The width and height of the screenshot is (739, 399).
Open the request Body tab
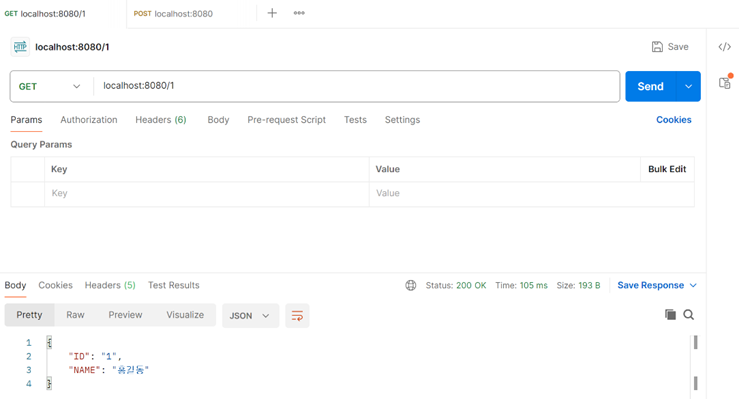pyautogui.click(x=218, y=120)
